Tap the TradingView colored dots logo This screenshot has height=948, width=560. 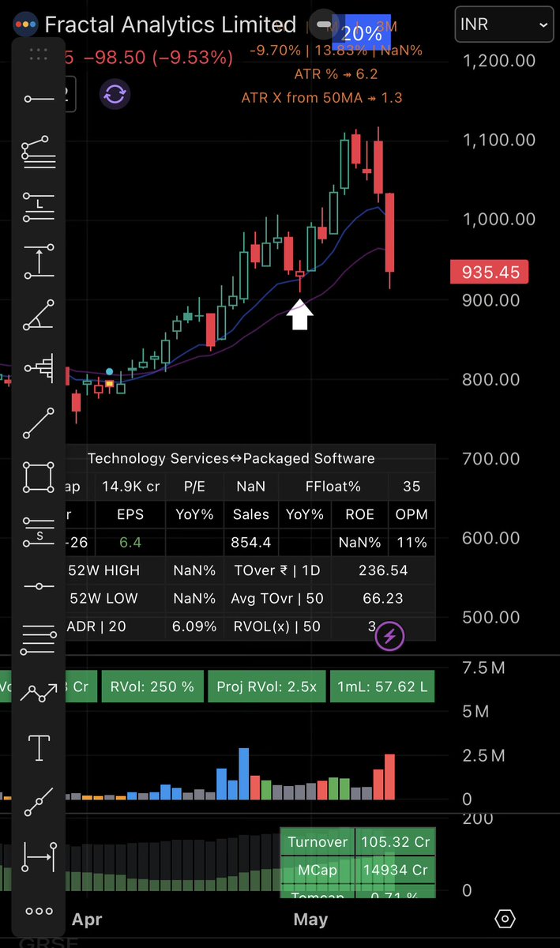[x=26, y=24]
